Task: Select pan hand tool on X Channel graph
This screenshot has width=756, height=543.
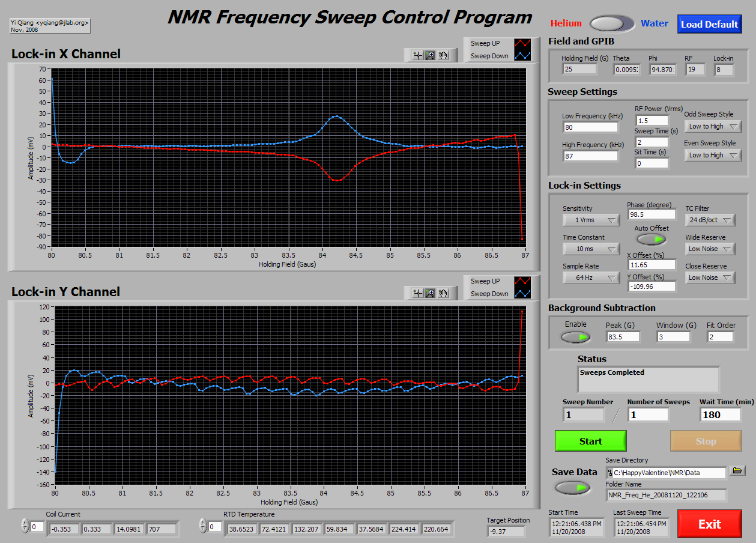Action: 443,55
